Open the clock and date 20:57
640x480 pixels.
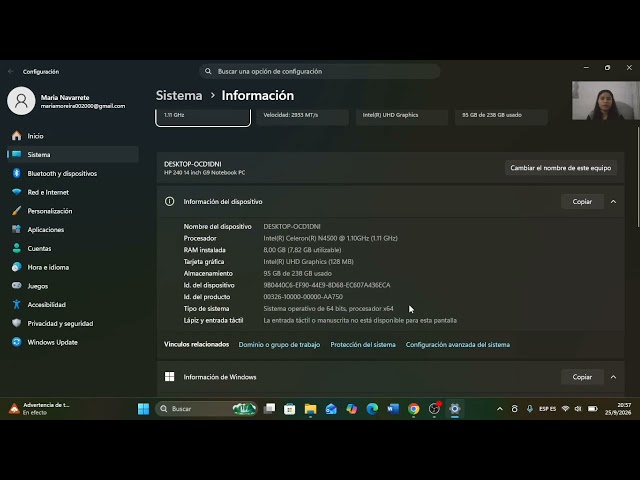(x=618, y=409)
